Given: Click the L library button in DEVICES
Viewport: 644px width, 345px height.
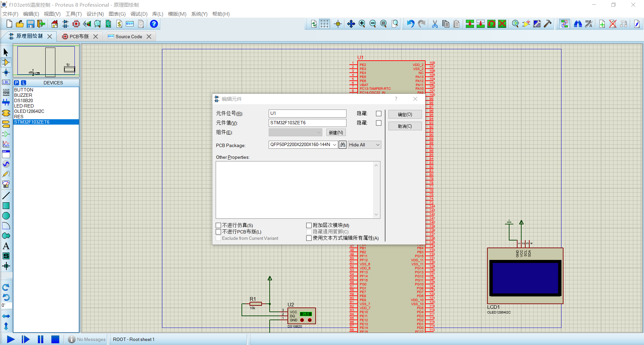Looking at the screenshot, I should pos(23,83).
